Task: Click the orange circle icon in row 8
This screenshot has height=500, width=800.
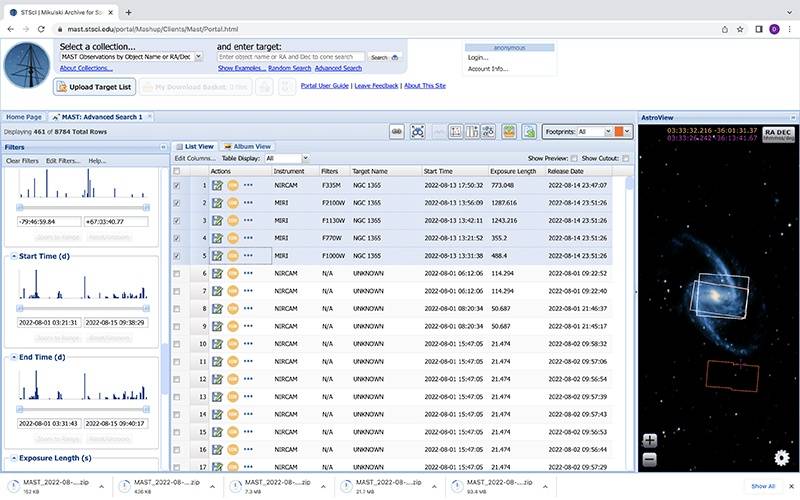Action: point(233,309)
